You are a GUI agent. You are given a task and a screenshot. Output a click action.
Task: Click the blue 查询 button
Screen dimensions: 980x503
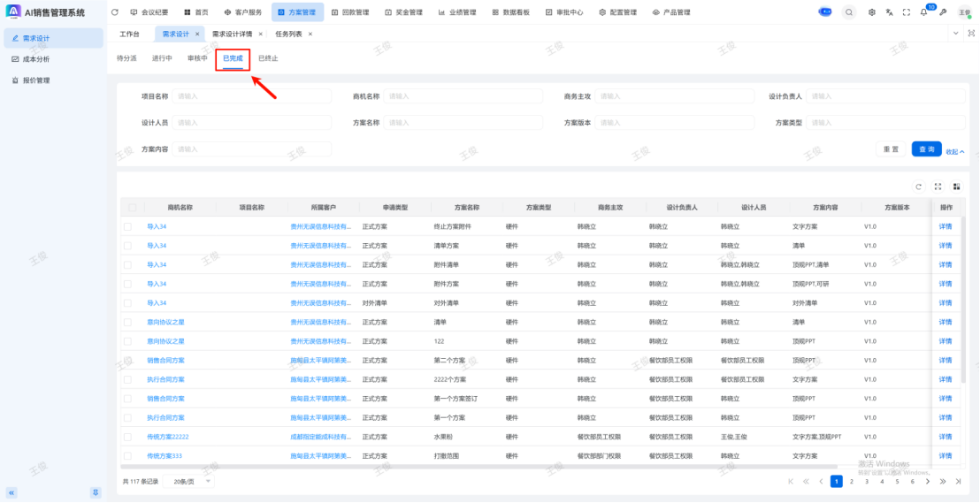coord(926,149)
